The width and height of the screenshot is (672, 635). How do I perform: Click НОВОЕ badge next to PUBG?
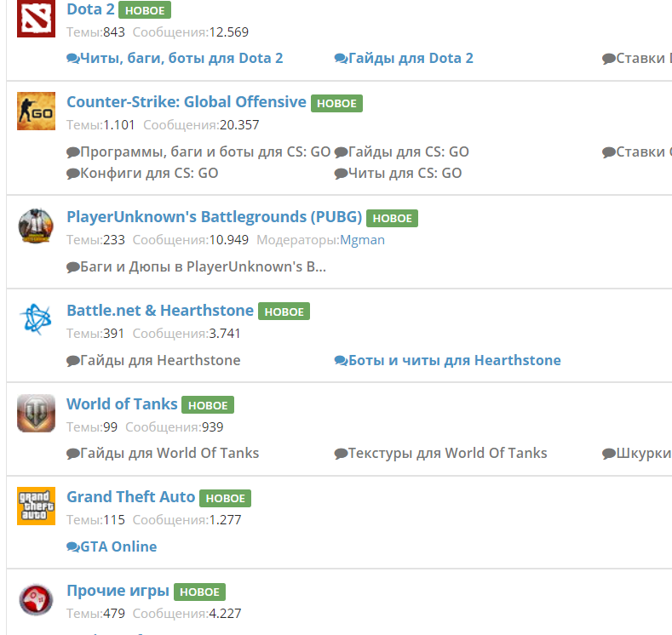click(392, 218)
